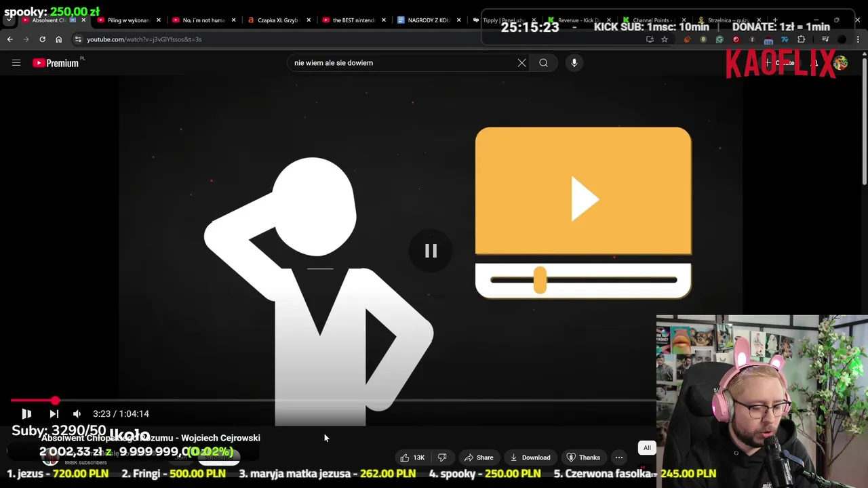
Task: Clear the search query with the X
Action: [x=521, y=63]
